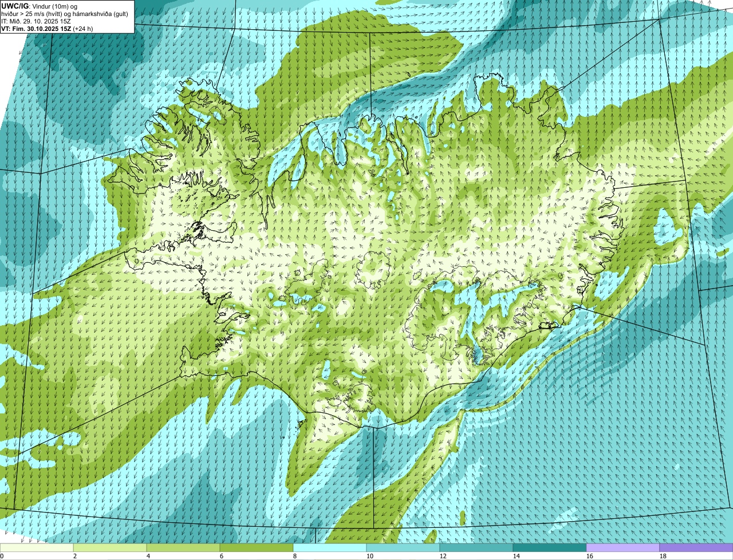Click the 'VT: Fim. 30.10.2025 15Z (+24 h)' line
Viewport: 733px width, 560px height.
(x=47, y=29)
